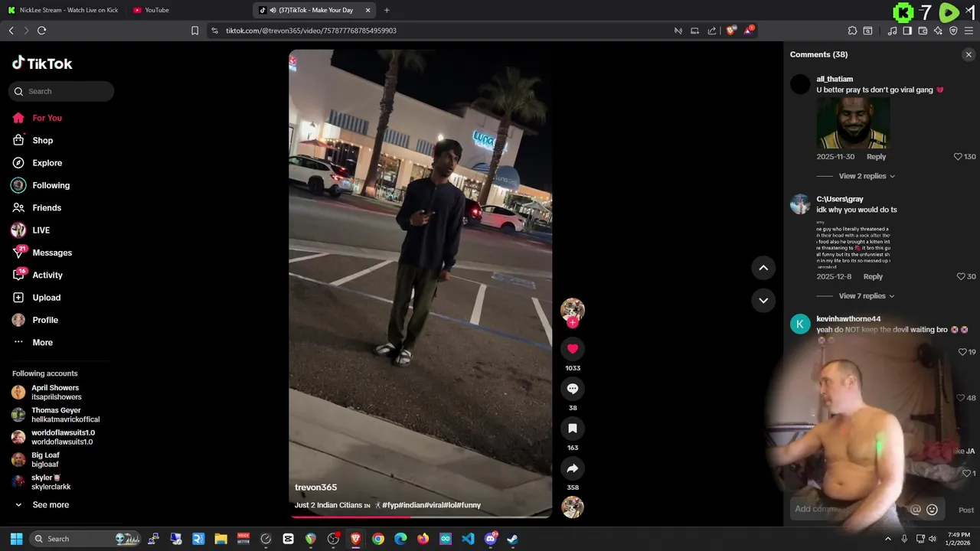This screenshot has width=980, height=551.
Task: Toggle the browser sidebar panel
Action: (x=907, y=31)
